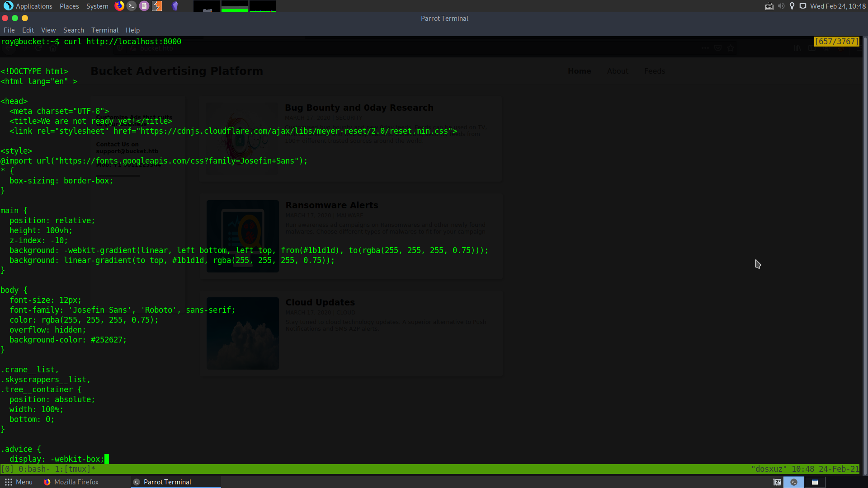The image size is (868, 488).
Task: Open the System dropdown menu
Action: coord(97,6)
